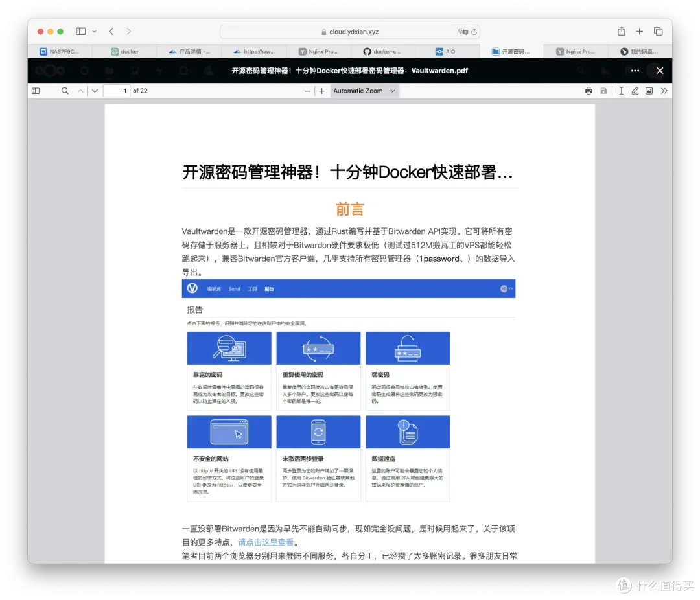
Task: Open the find-in-document search
Action: pyautogui.click(x=65, y=91)
